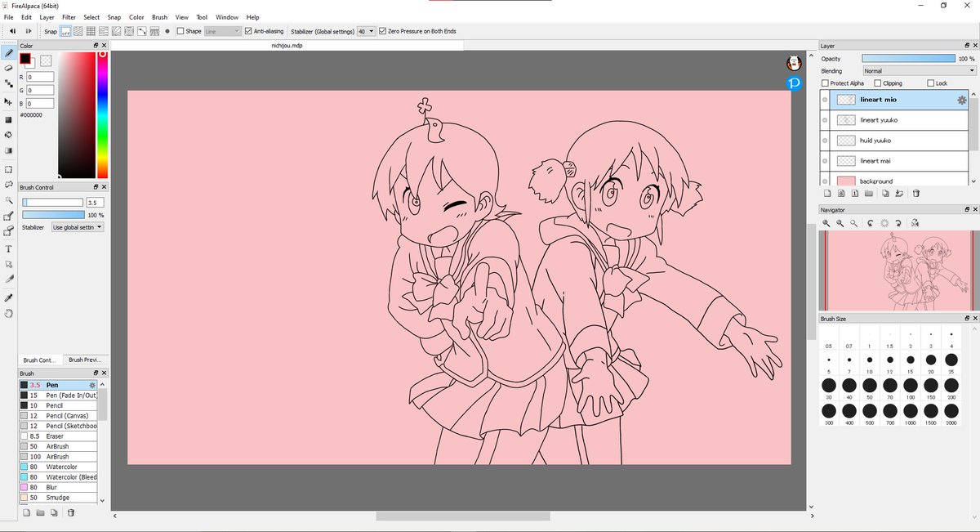Choose the Pencil (Canvas) brush

(58, 416)
